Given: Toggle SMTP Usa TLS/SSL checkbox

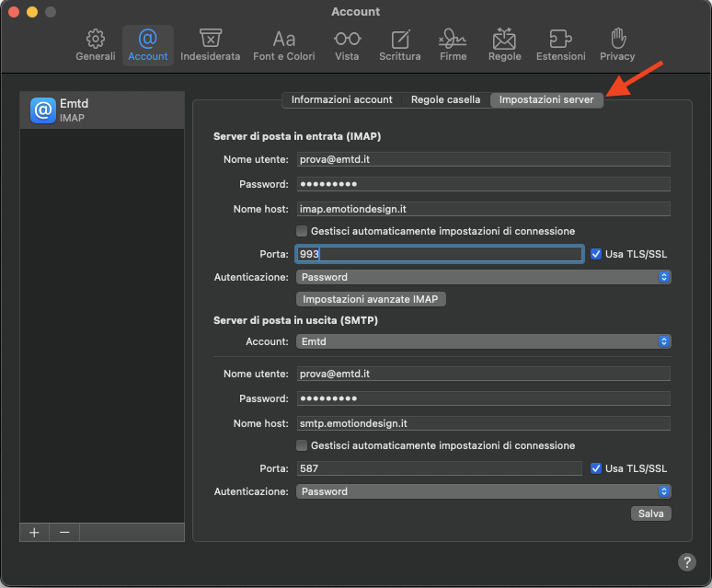Looking at the screenshot, I should 596,468.
